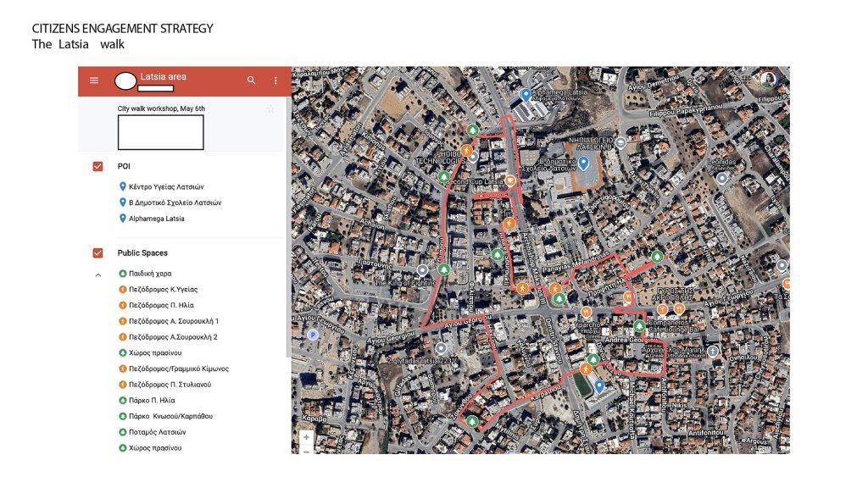Collapse the Public Spaces list with the chevron

98,274
